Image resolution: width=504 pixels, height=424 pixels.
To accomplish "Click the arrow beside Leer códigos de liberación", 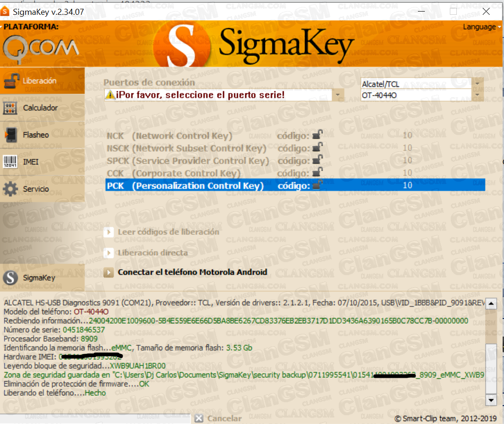I will pos(109,232).
